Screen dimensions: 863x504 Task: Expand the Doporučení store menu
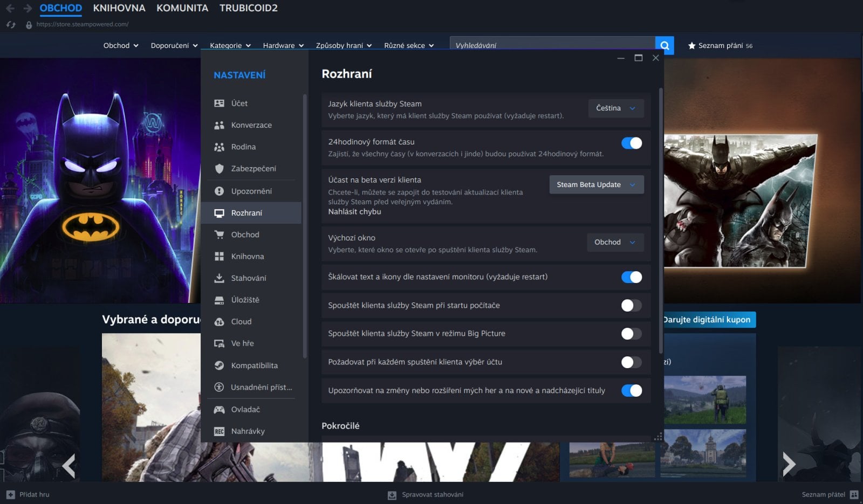[x=174, y=46]
